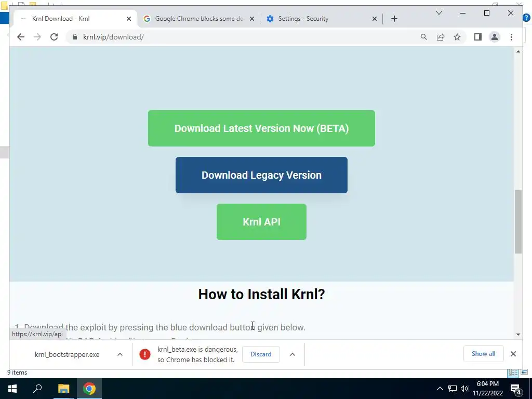The image size is (532, 399).
Task: Go back to previous page in Chrome
Action: 21,37
